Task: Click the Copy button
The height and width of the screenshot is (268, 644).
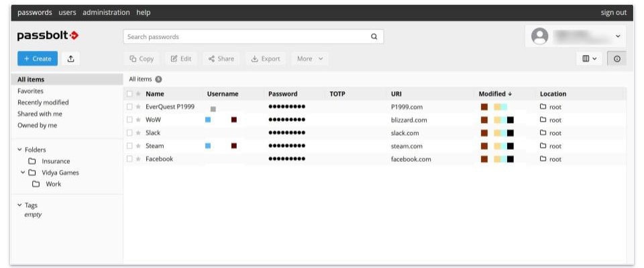Action: tap(142, 59)
